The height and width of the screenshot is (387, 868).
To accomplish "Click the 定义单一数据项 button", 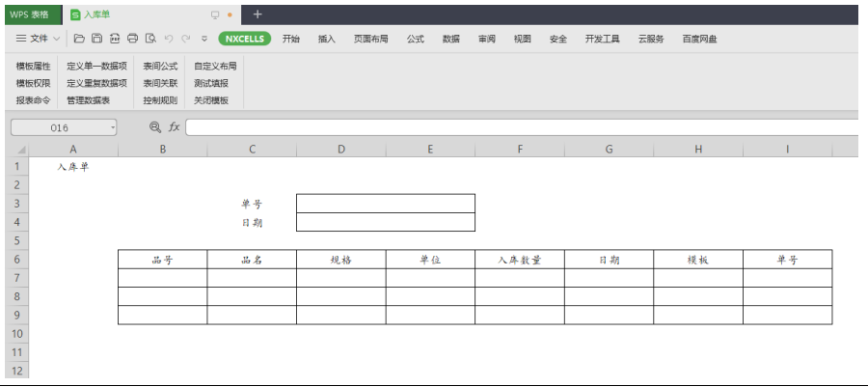I will (x=96, y=66).
